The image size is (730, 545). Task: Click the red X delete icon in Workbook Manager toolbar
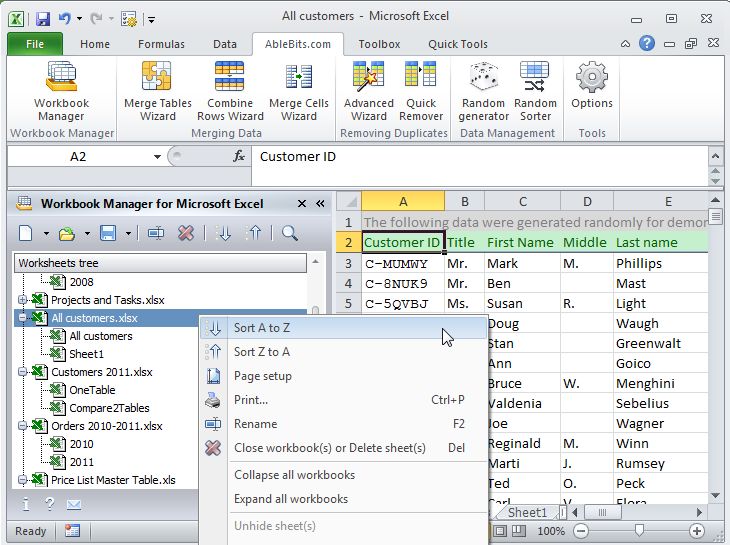(x=186, y=233)
